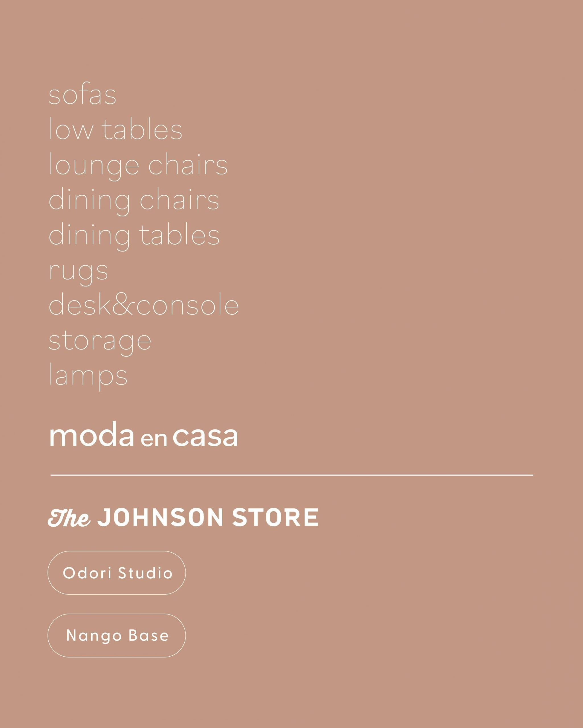Click the small en in the logo
The width and height of the screenshot is (583, 728).
point(154,438)
